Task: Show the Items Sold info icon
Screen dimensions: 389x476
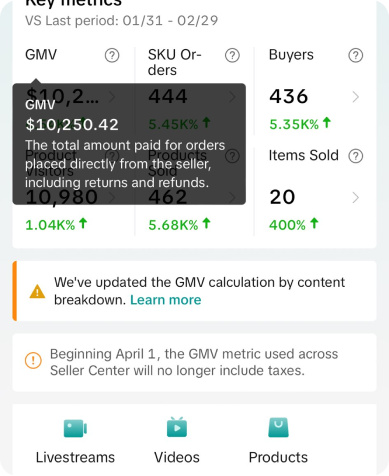Action: [x=356, y=156]
